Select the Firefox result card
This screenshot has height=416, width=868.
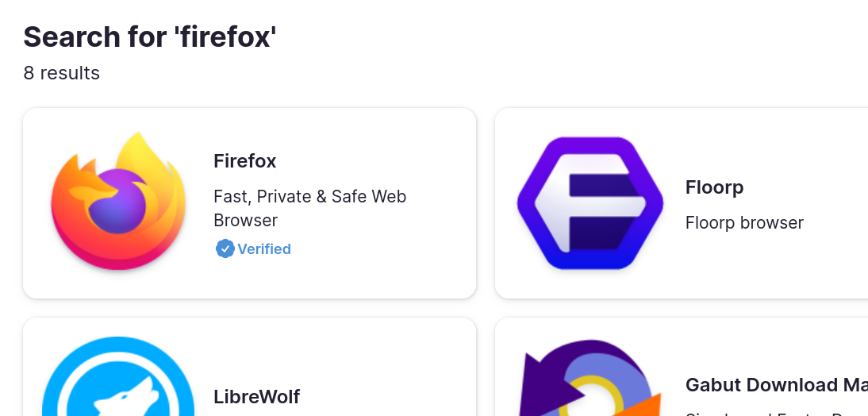click(250, 203)
